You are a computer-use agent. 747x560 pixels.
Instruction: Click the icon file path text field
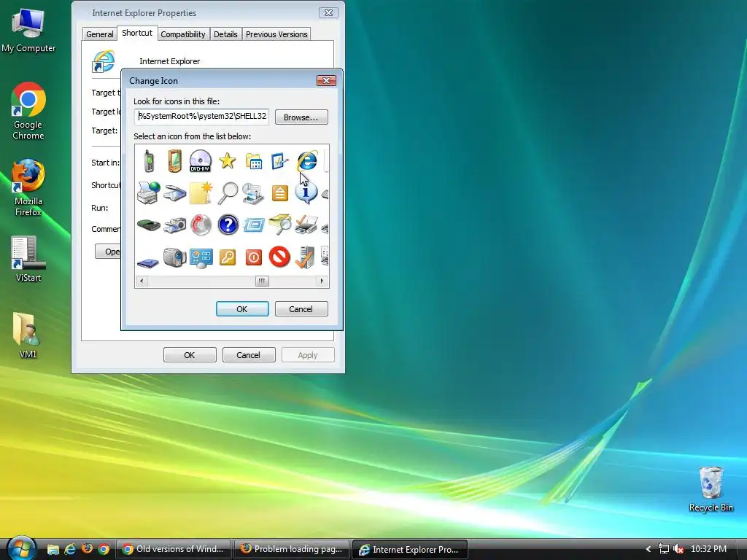coord(201,116)
